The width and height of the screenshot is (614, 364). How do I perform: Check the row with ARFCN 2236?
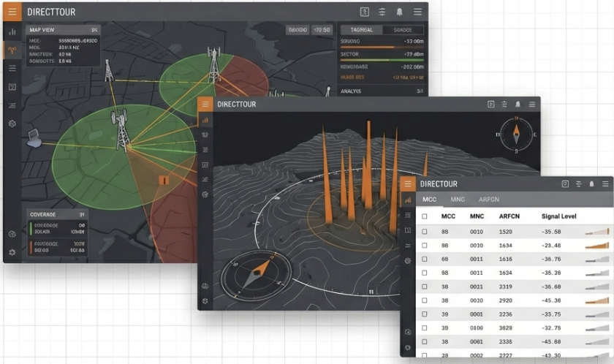(425, 314)
